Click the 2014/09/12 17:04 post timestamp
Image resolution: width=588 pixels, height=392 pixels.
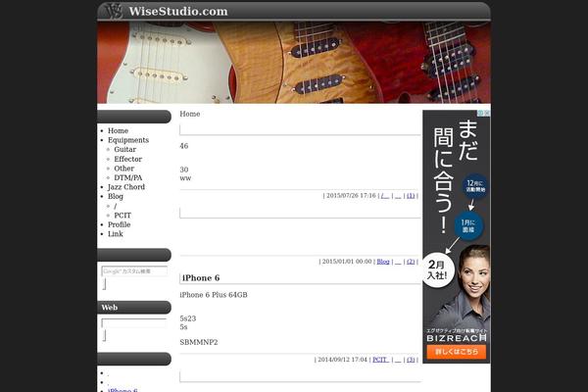click(342, 360)
